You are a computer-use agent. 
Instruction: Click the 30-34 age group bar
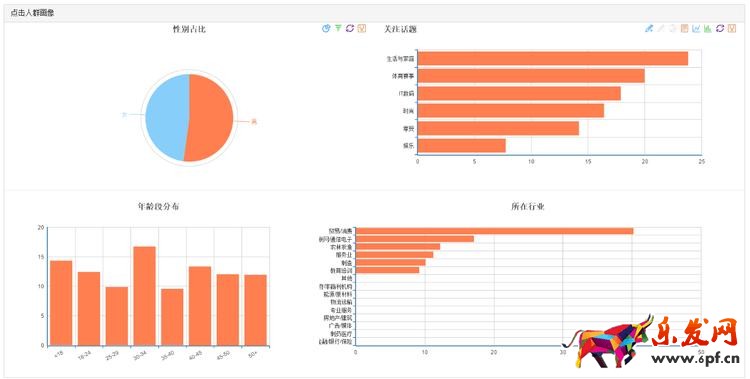[x=144, y=296]
